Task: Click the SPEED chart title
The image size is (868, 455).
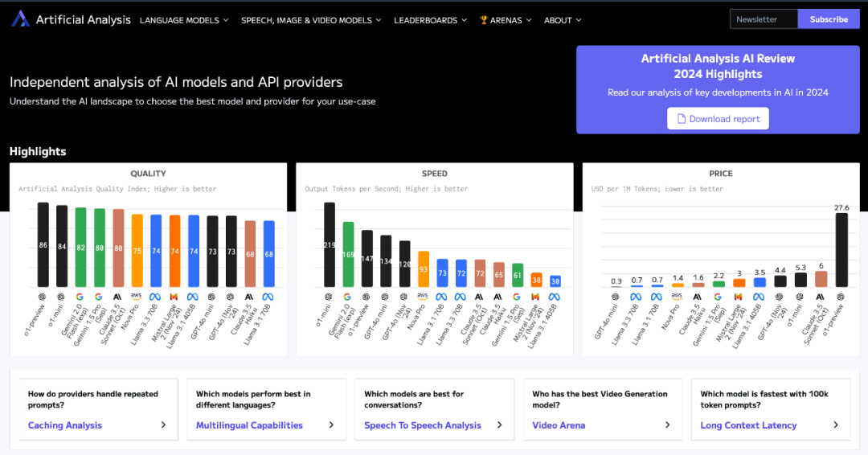Action: pos(435,174)
